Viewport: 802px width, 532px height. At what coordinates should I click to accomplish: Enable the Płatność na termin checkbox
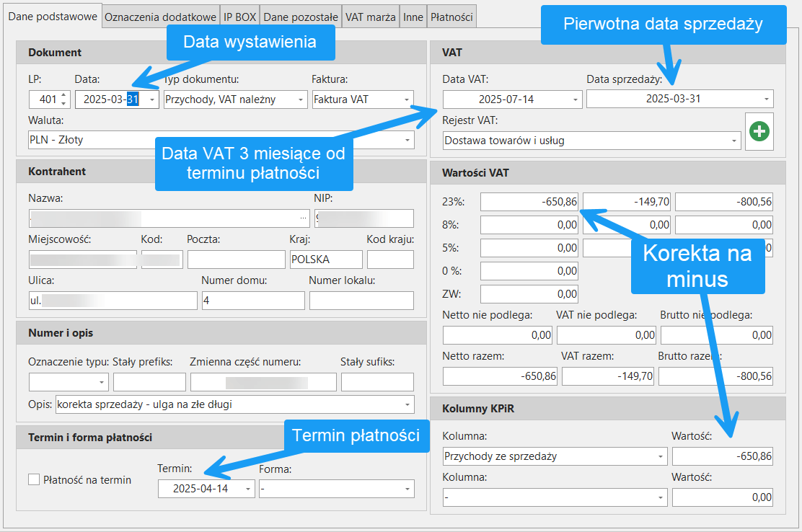pyautogui.click(x=33, y=479)
